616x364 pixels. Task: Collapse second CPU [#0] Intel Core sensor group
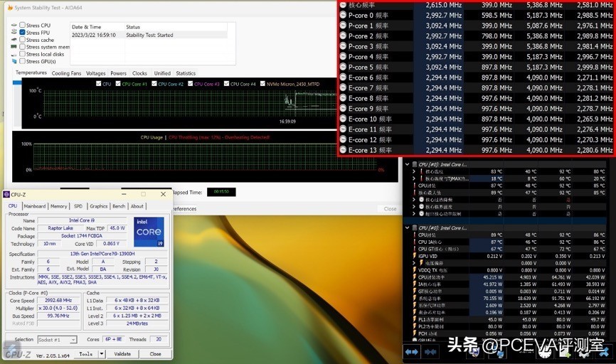pos(407,227)
